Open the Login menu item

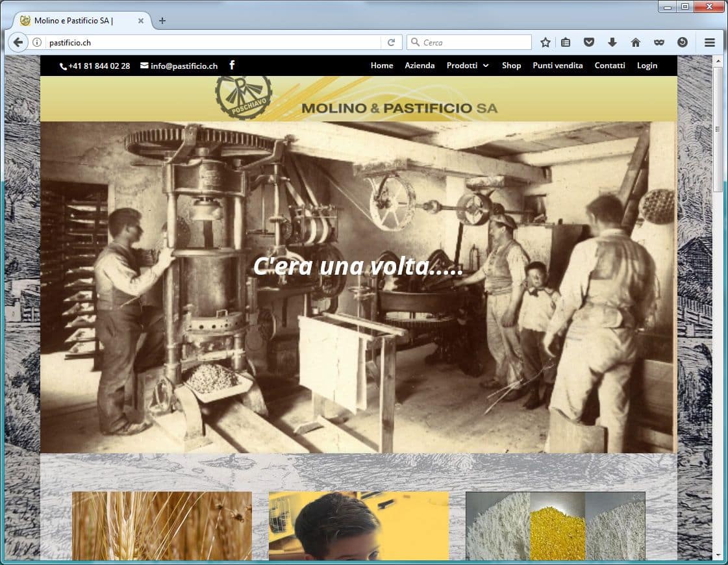647,66
